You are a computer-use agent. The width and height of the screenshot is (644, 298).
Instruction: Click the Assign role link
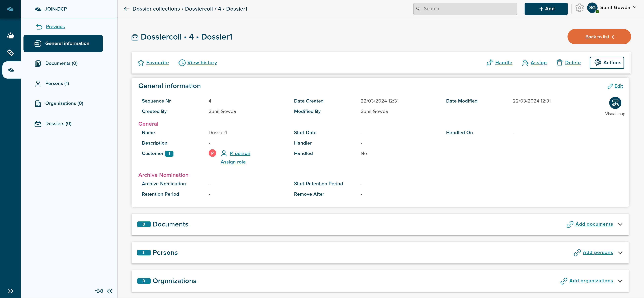click(x=233, y=162)
